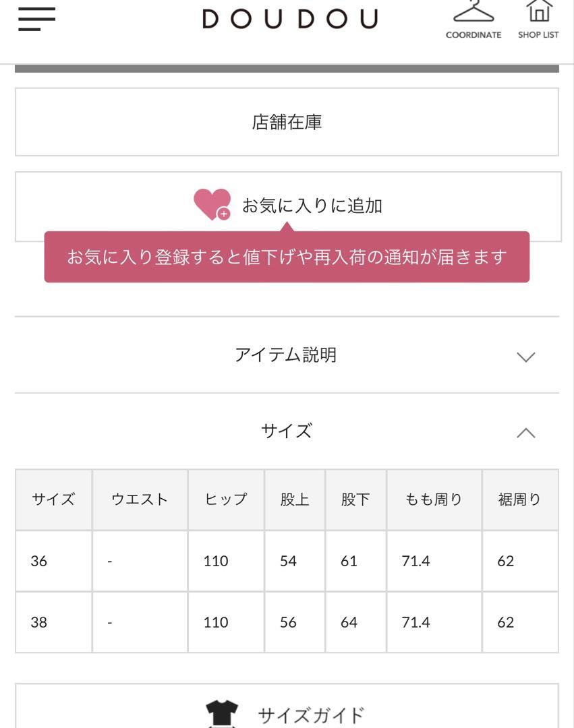Viewport: 574px width, 728px height.
Task: Open the hamburger menu
Action: point(36,19)
